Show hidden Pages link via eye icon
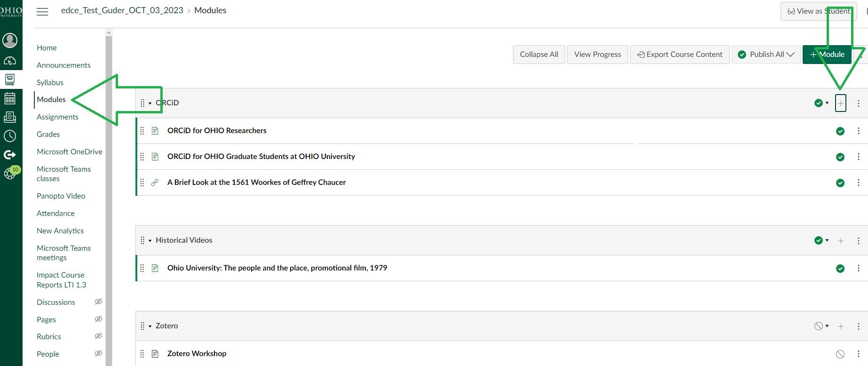868x366 pixels. point(98,319)
